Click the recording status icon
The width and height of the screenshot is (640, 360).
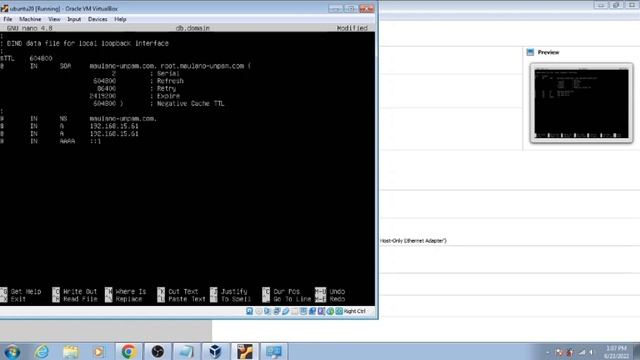312,311
